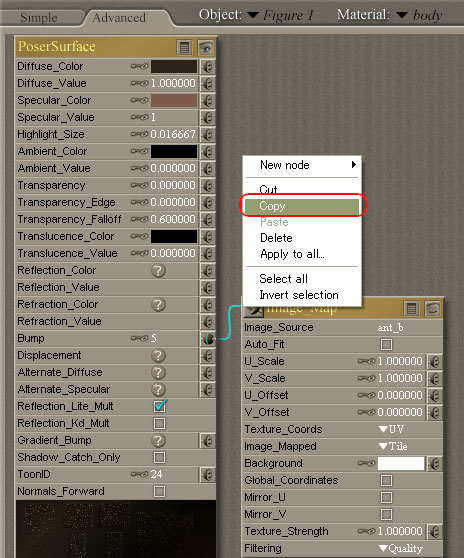Click the Reflection_Color question mark icon

[x=158, y=271]
